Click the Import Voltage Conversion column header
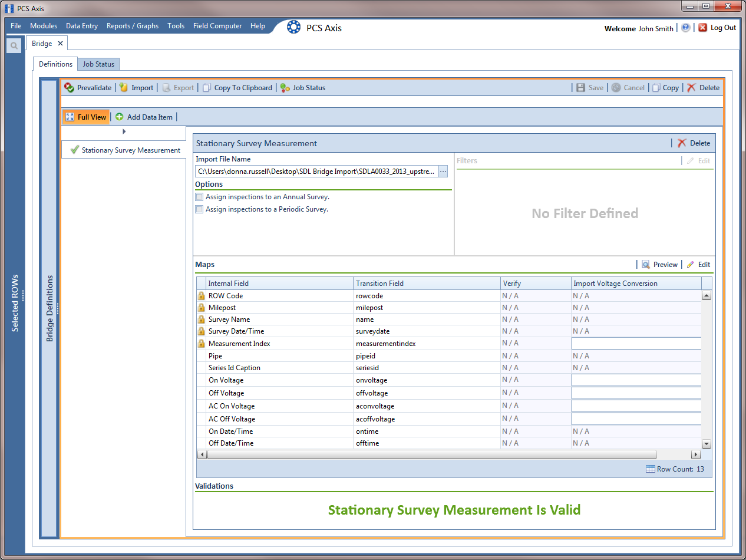The height and width of the screenshot is (560, 746). (x=636, y=284)
